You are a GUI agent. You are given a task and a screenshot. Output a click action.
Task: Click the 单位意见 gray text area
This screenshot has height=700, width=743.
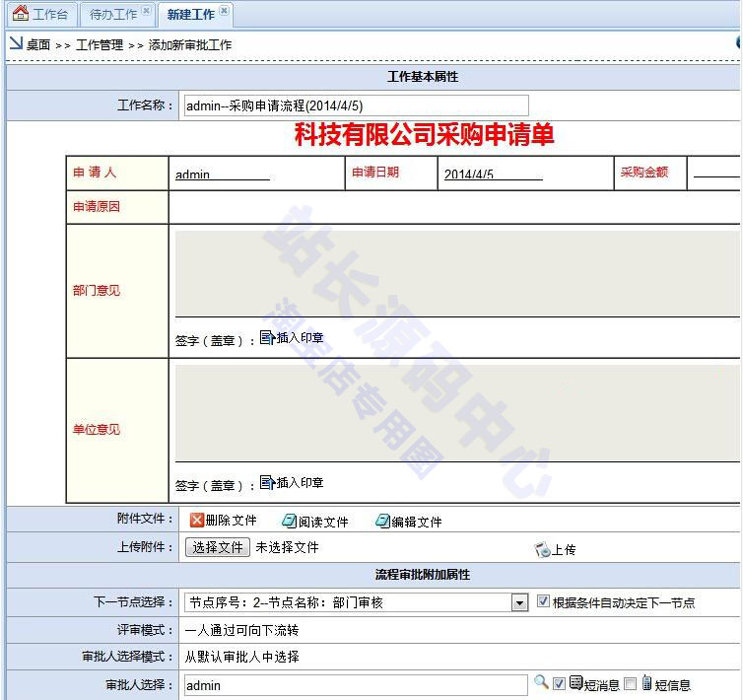[x=457, y=412]
